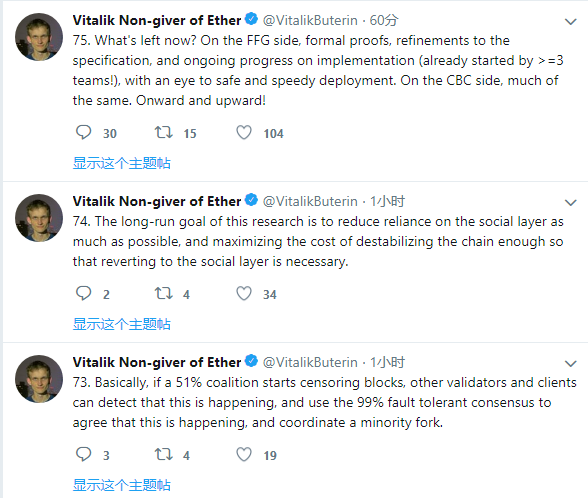
Task: Open author name on tweet 73
Action: [157, 362]
